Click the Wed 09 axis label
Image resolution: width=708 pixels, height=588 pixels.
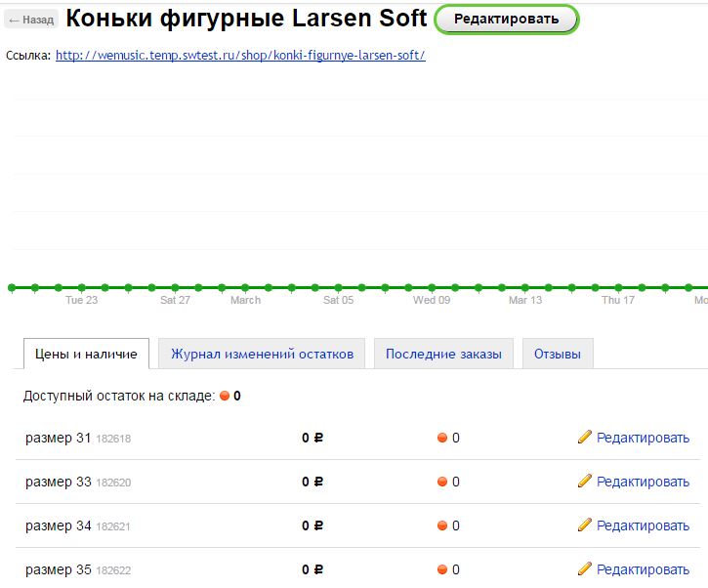(432, 300)
